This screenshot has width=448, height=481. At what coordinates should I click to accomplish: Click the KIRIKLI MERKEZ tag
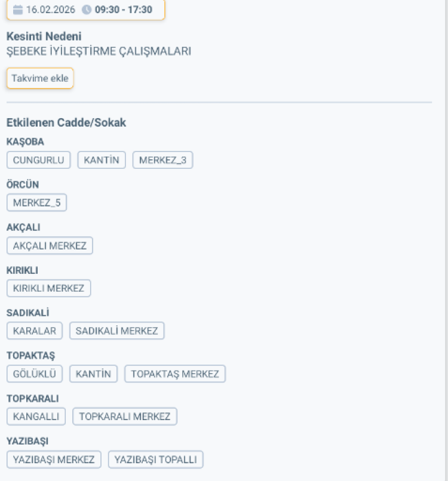click(x=48, y=288)
